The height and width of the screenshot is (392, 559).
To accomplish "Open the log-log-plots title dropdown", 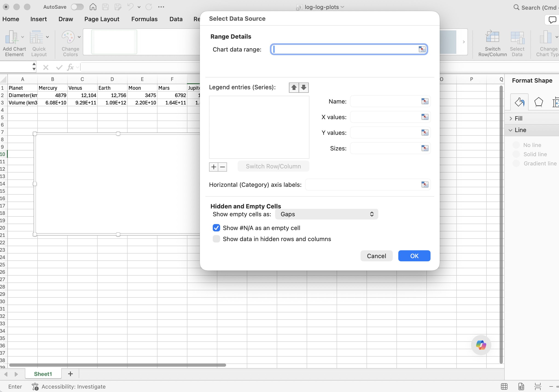I will (342, 7).
